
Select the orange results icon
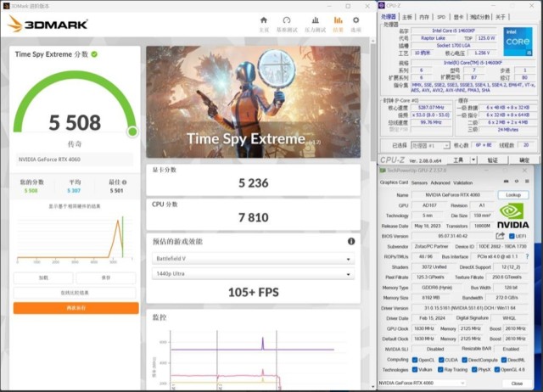click(x=339, y=20)
